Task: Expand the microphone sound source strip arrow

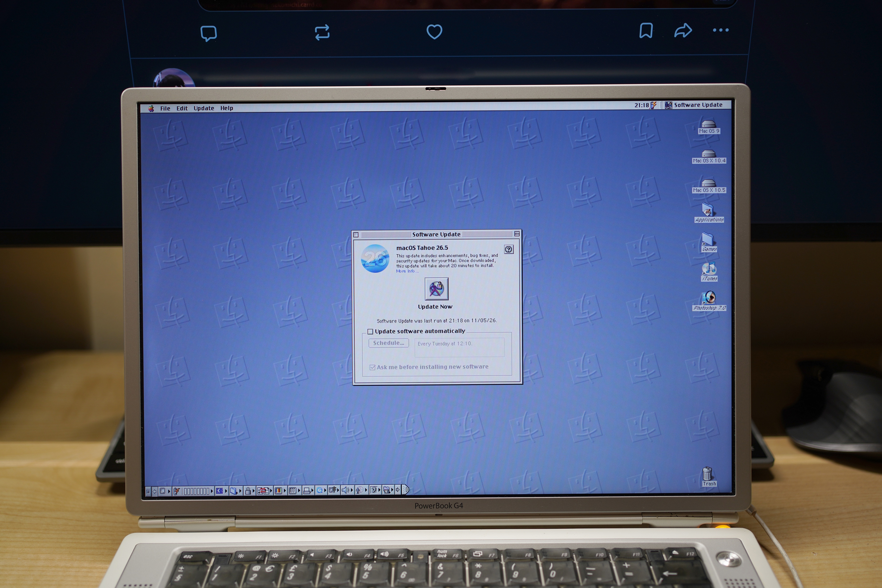Action: (x=366, y=490)
